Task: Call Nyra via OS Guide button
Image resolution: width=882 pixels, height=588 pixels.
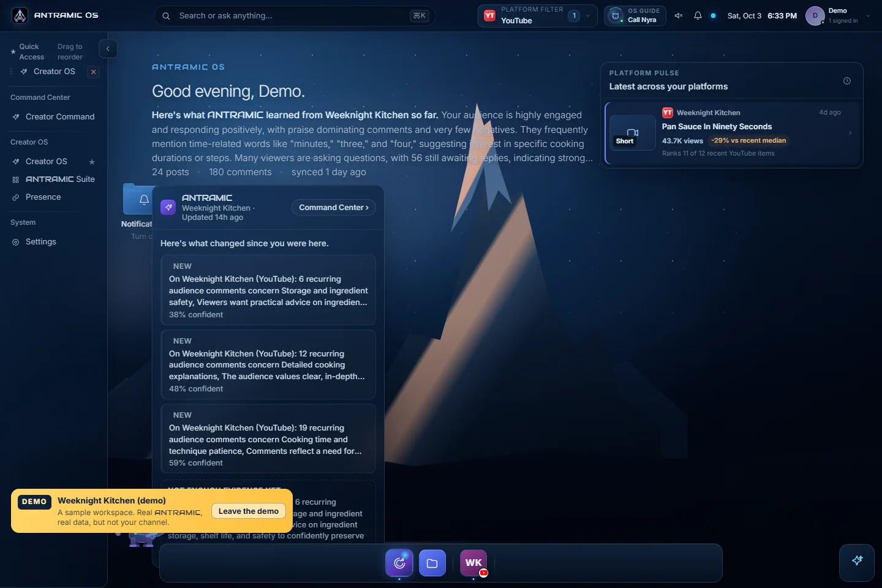Action: tap(635, 16)
